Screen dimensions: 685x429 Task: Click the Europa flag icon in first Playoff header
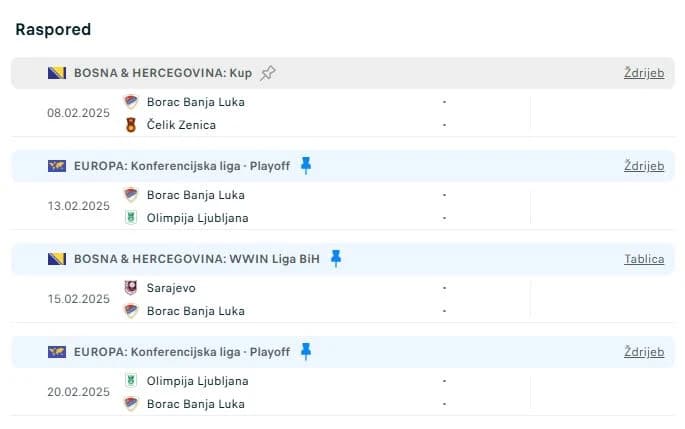[x=57, y=166]
